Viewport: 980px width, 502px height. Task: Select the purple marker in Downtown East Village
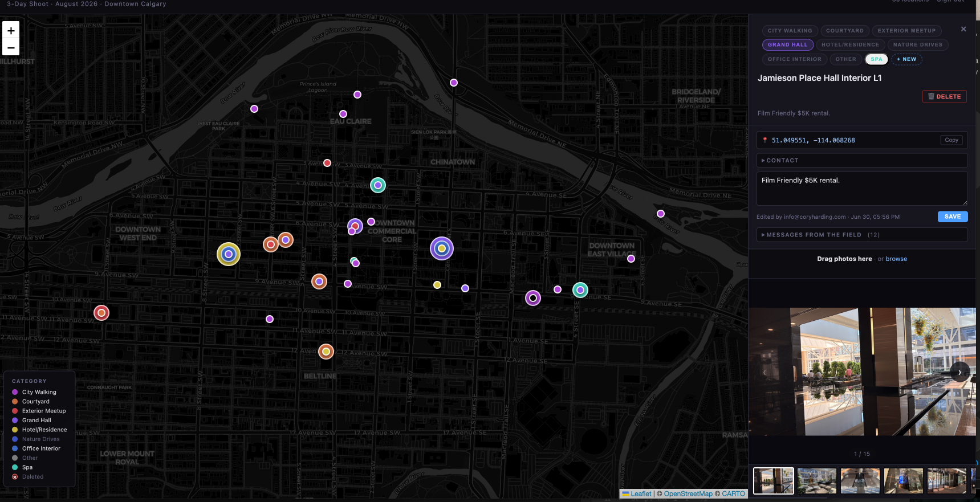pyautogui.click(x=631, y=259)
